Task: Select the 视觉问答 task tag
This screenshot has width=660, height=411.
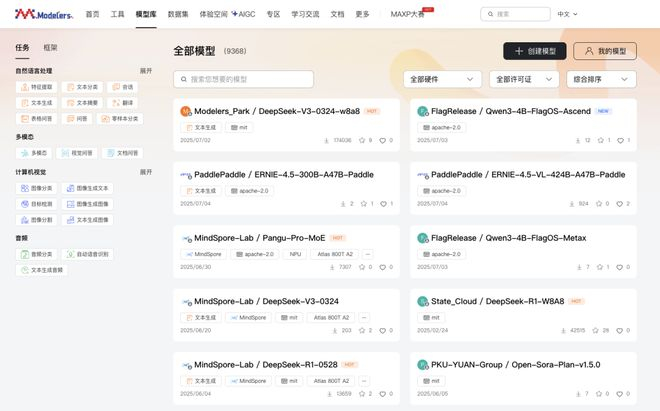Action: [77, 153]
